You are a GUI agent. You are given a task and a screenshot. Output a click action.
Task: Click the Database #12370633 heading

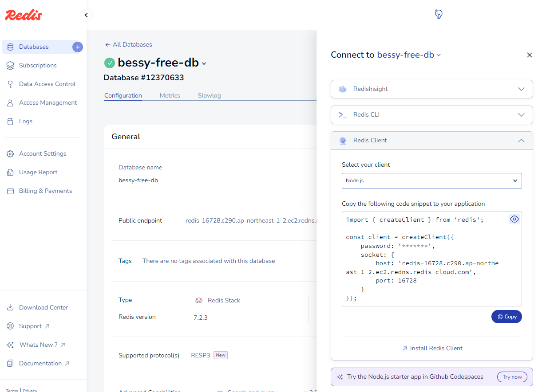(x=144, y=78)
